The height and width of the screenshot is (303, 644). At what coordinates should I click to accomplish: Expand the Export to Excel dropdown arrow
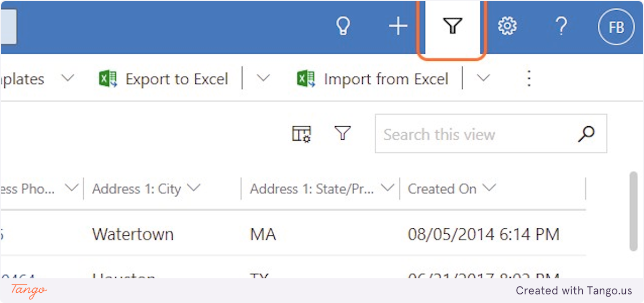point(263,78)
